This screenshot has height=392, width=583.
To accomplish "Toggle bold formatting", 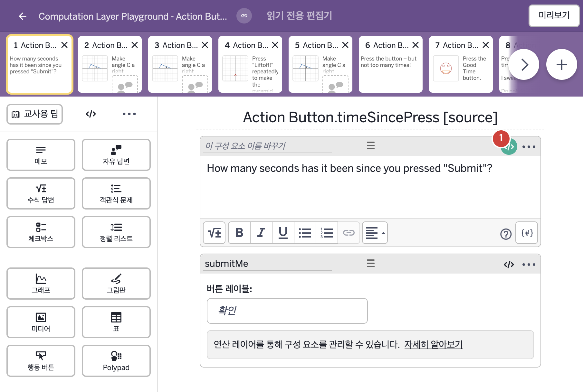I will pyautogui.click(x=239, y=233).
